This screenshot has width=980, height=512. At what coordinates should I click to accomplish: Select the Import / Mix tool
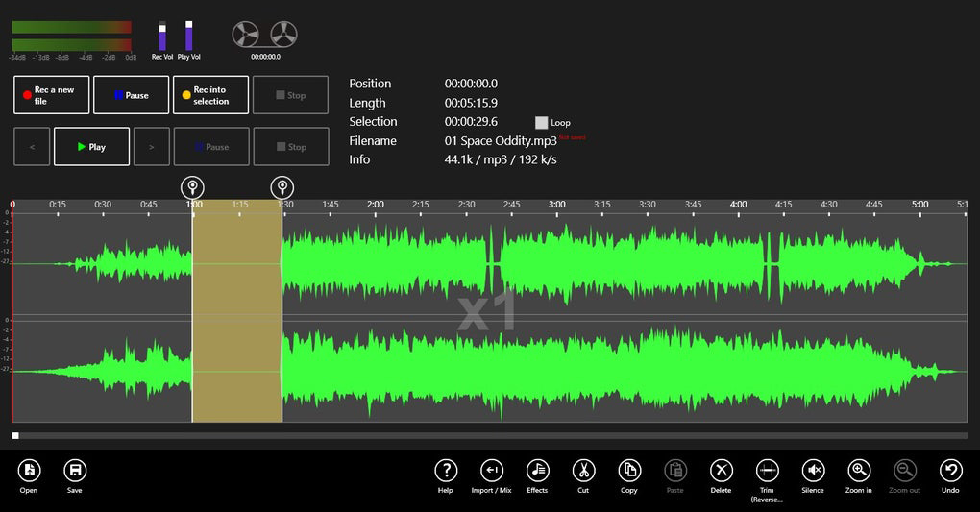(x=491, y=470)
